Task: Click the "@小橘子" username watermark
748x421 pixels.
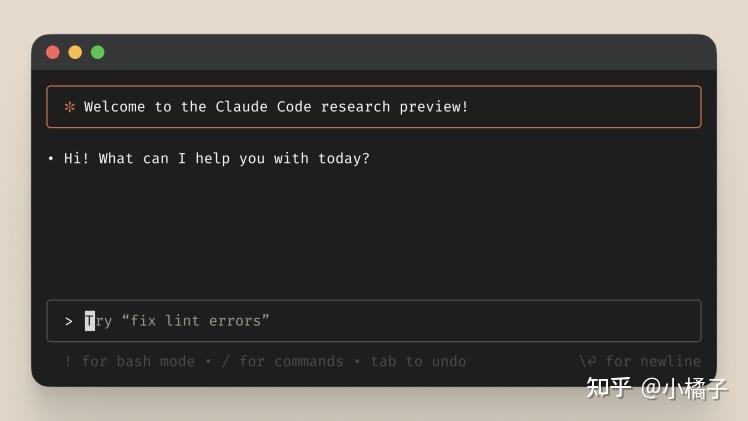Action: (x=684, y=388)
